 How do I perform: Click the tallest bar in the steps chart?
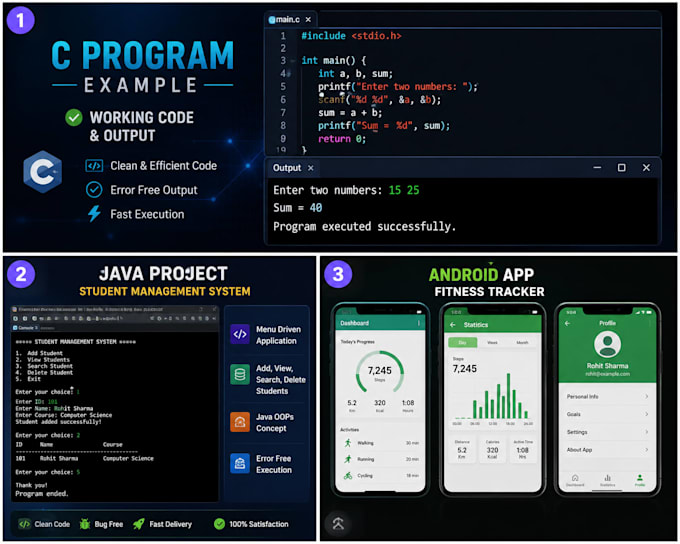click(x=508, y=396)
